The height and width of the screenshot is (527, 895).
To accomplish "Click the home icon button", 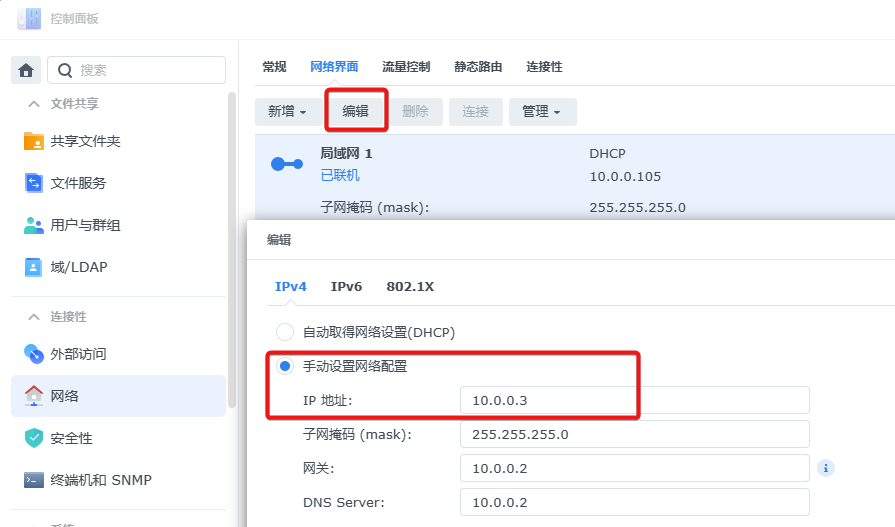I will [26, 70].
